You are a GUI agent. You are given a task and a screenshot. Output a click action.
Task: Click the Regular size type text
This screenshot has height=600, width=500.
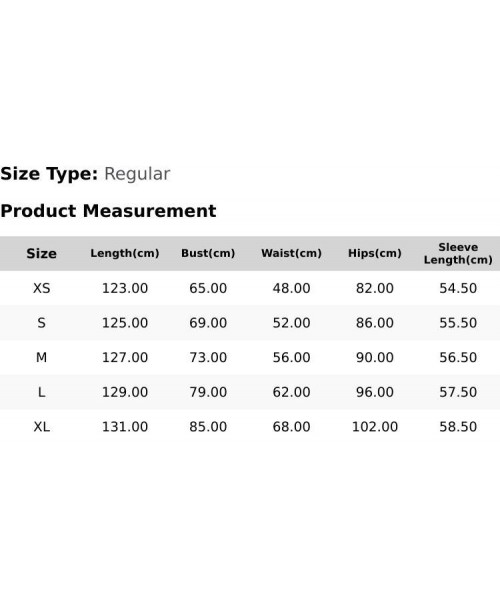pyautogui.click(x=137, y=174)
